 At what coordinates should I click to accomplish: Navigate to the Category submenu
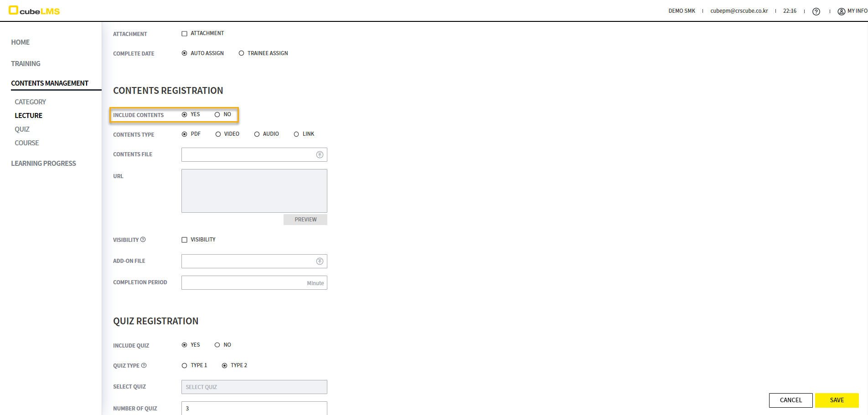(x=30, y=102)
